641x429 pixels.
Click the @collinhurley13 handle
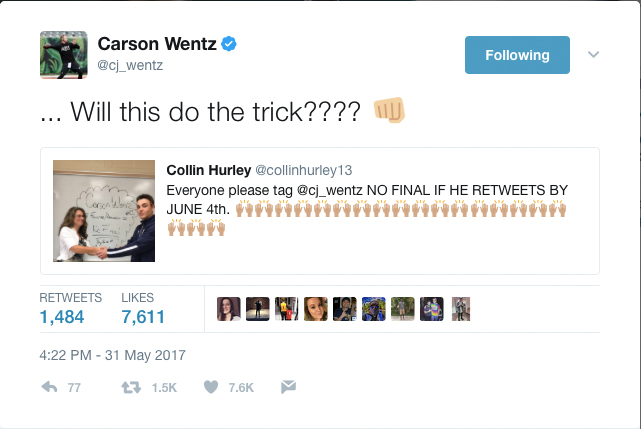304,170
